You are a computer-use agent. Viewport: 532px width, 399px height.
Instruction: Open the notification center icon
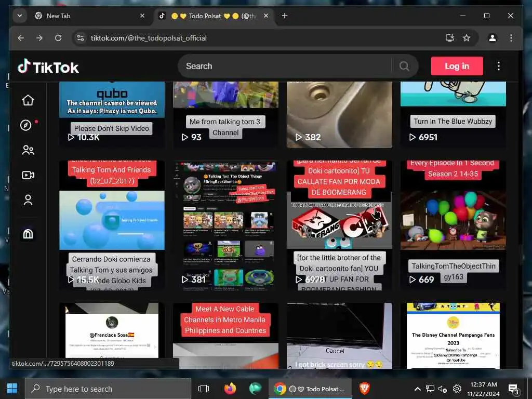click(x=513, y=389)
